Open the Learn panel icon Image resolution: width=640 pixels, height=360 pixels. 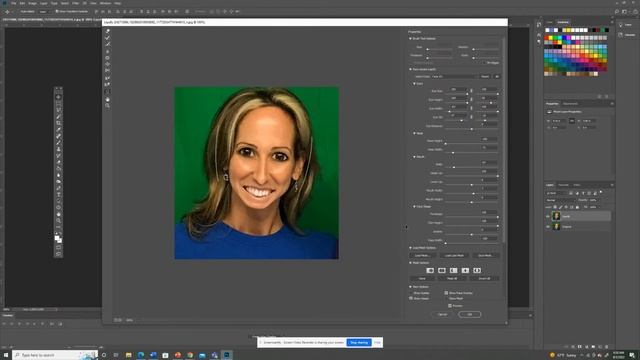tap(621, 25)
